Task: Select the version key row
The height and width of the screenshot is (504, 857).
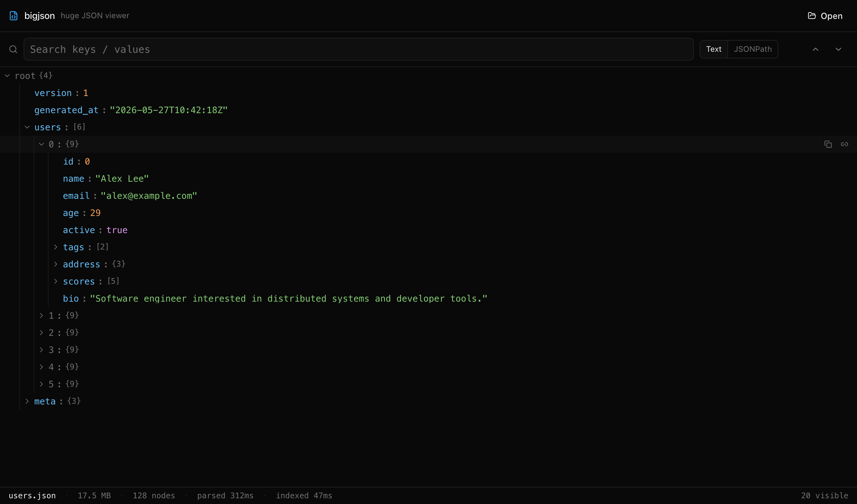Action: pyautogui.click(x=428, y=93)
